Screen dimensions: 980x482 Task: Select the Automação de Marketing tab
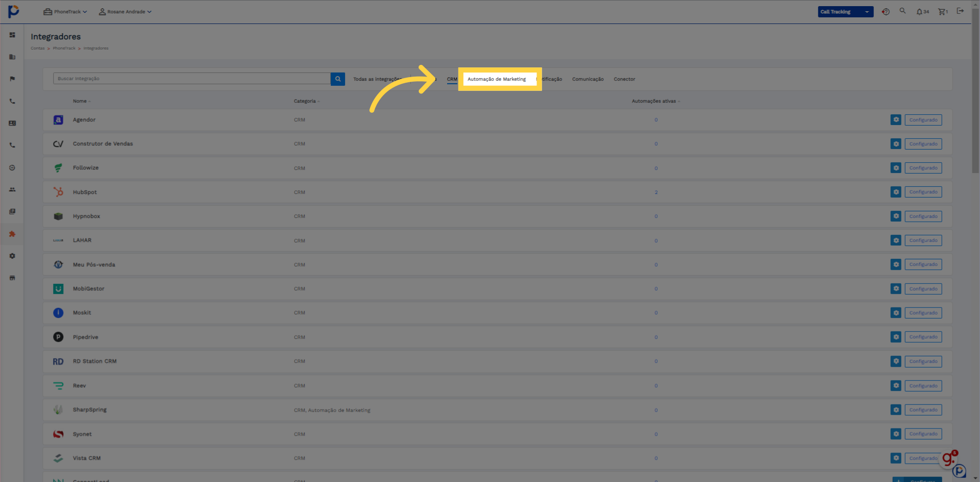coord(497,79)
